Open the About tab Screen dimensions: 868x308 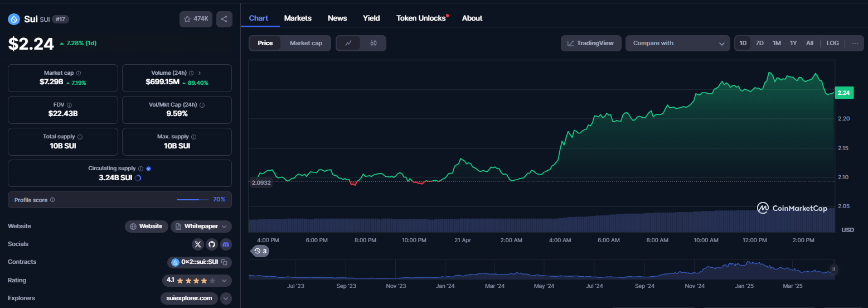pyautogui.click(x=472, y=18)
